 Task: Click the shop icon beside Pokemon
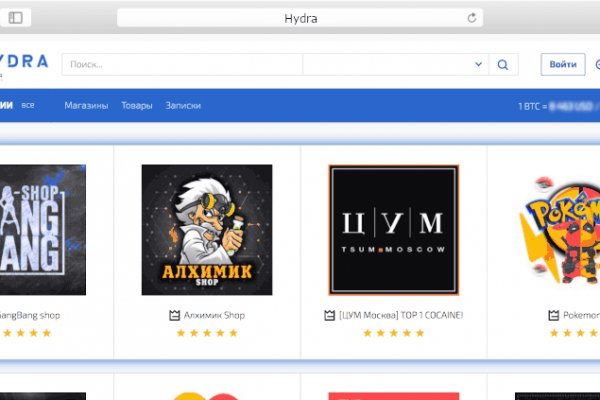(x=554, y=315)
